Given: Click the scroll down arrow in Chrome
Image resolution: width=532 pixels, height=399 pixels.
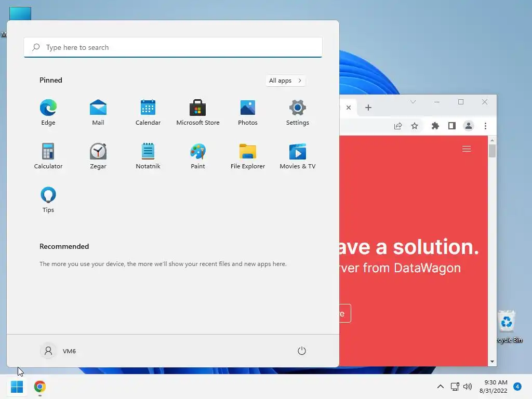Looking at the screenshot, I should pyautogui.click(x=493, y=362).
